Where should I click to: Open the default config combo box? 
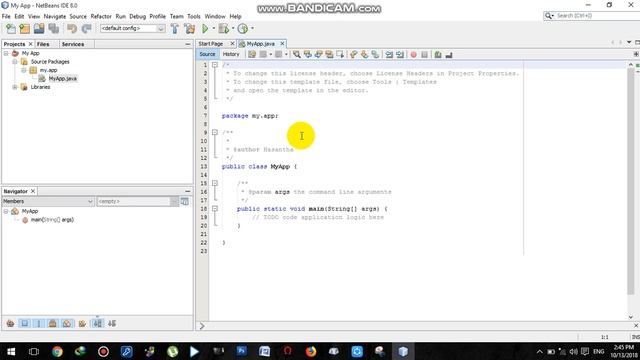133,28
